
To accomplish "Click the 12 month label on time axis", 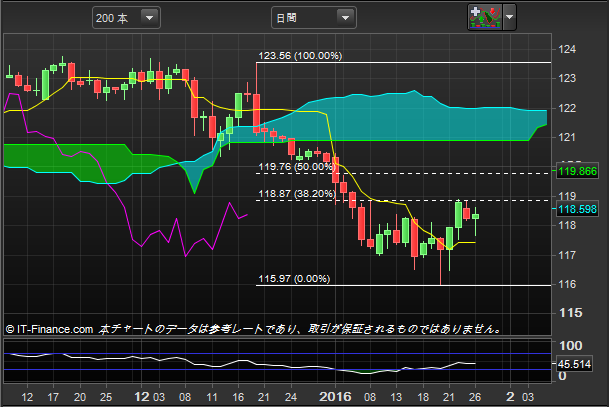I will coord(142,397).
